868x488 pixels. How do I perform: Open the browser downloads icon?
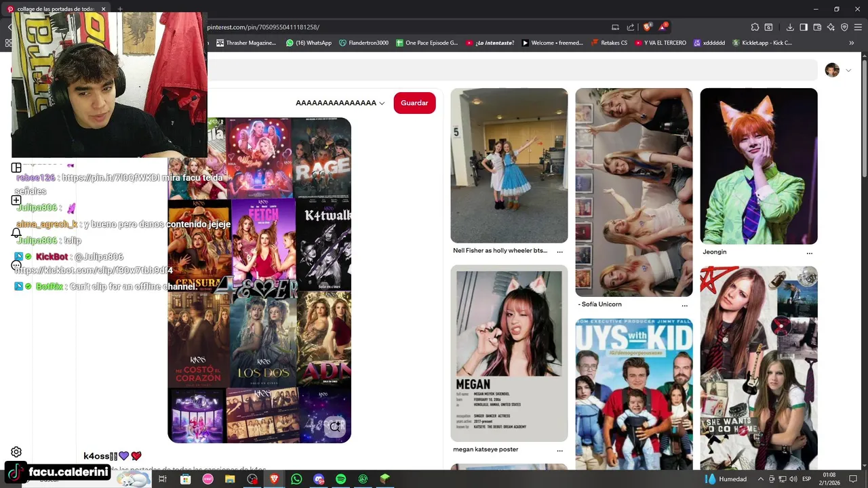coord(790,27)
